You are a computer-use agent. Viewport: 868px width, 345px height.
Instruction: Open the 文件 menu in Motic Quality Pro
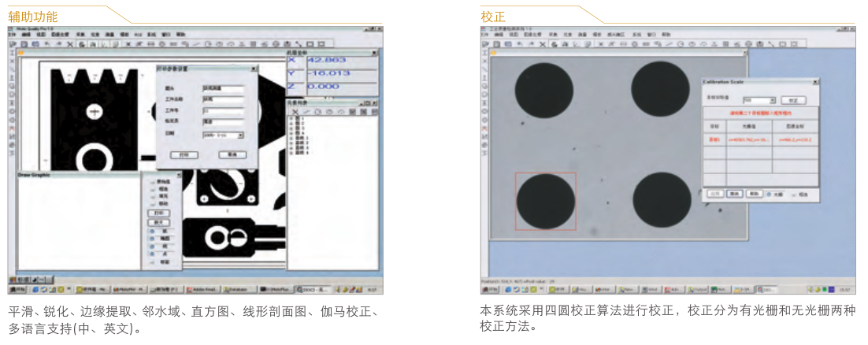click(x=13, y=35)
